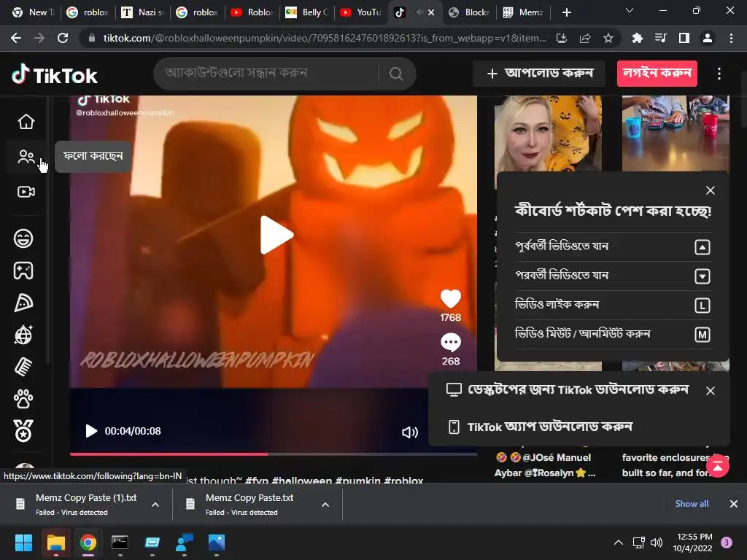The height and width of the screenshot is (560, 747).
Task: Close the downloads bar
Action: [734, 504]
